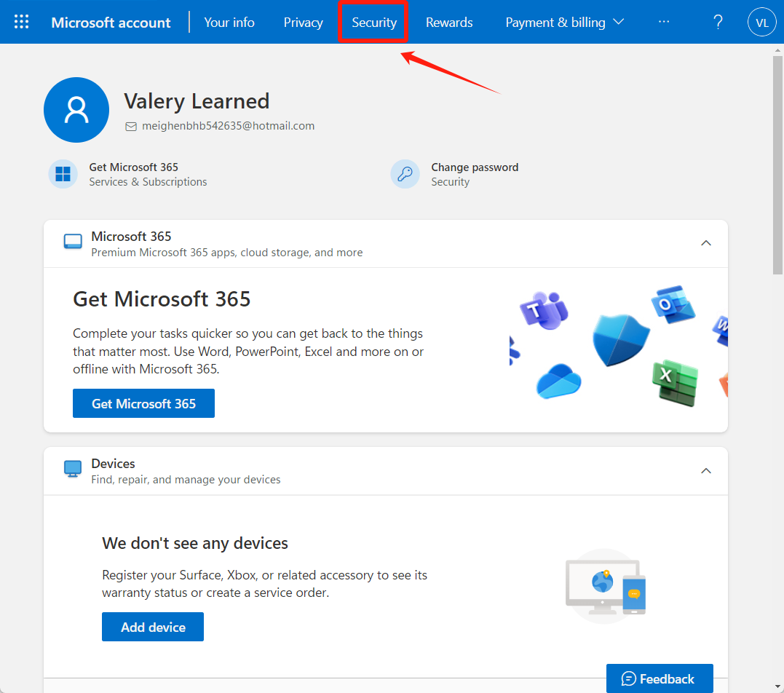Open the Rewards tab
This screenshot has height=693, width=784.
tap(449, 22)
